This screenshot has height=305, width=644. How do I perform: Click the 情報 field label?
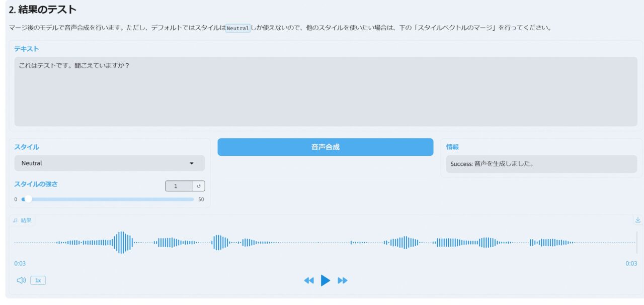(x=452, y=147)
